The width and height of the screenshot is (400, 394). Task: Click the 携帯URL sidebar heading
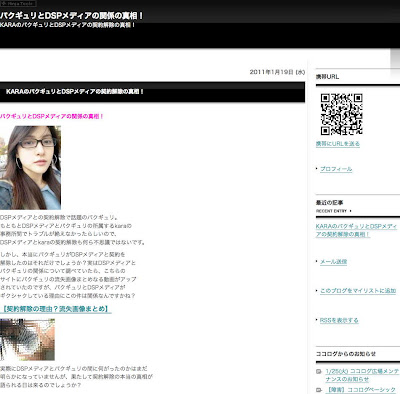327,77
